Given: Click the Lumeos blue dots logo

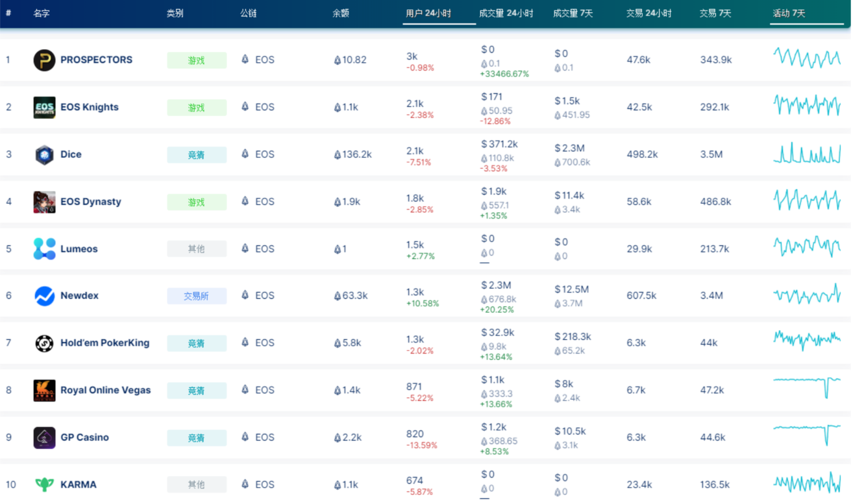Looking at the screenshot, I should tap(44, 249).
